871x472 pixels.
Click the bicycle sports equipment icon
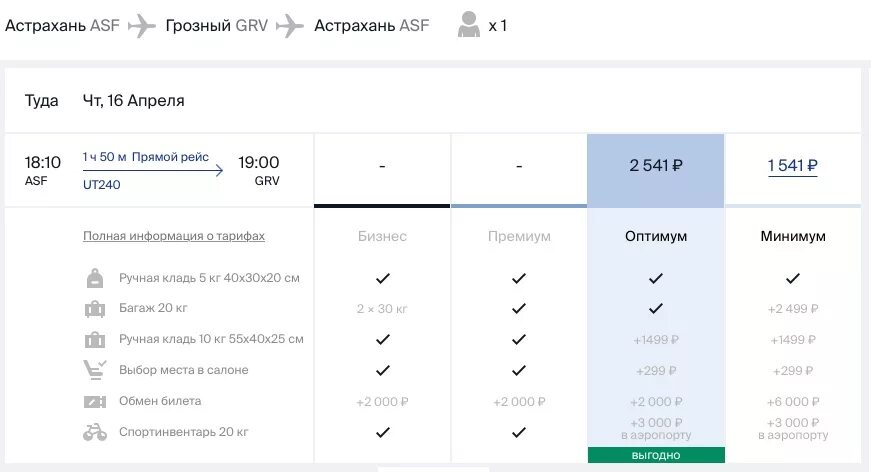(x=95, y=432)
